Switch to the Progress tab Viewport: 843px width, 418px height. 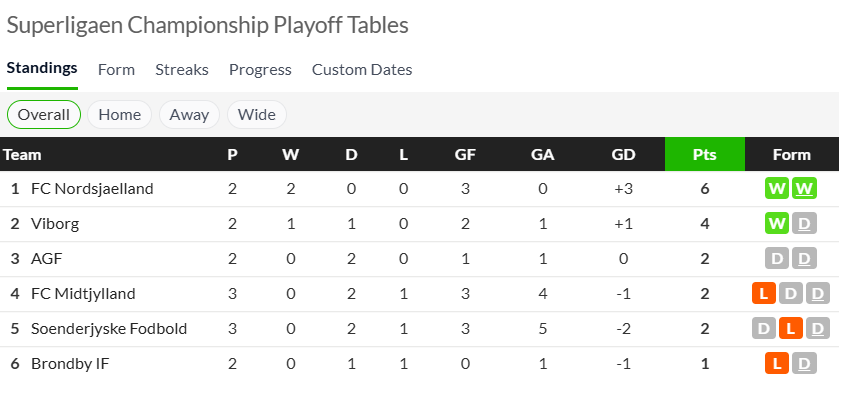click(x=260, y=70)
